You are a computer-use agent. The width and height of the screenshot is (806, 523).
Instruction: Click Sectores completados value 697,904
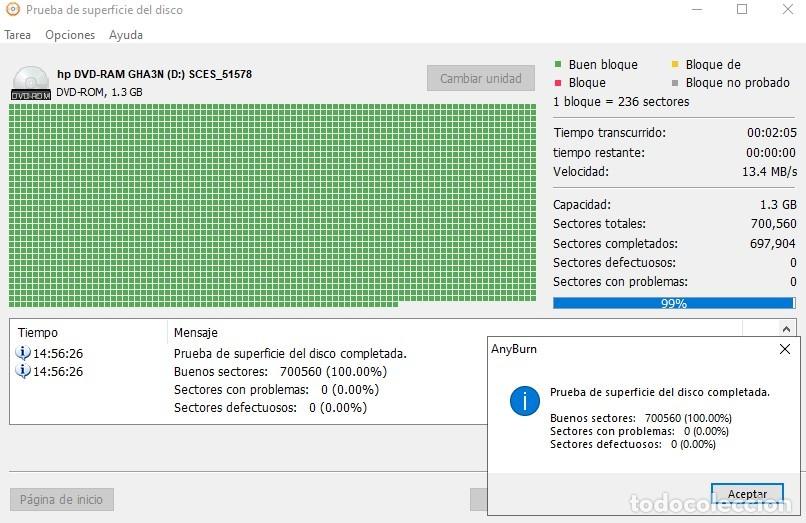[x=773, y=243]
